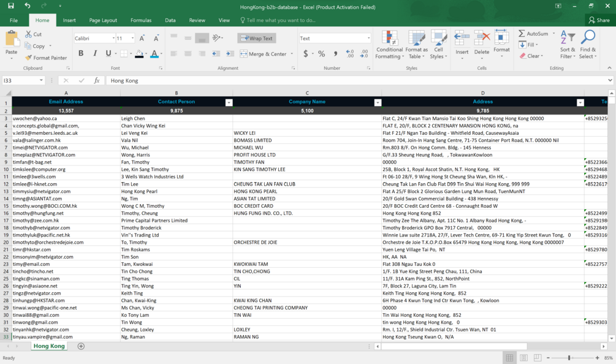616x364 pixels.
Task: Select the Hong Kong sheet tab
Action: click(49, 346)
